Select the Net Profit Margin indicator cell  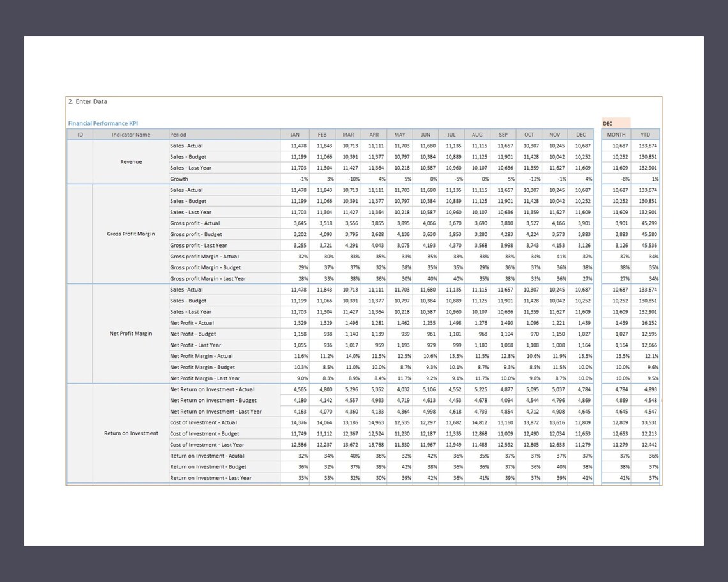click(x=130, y=334)
